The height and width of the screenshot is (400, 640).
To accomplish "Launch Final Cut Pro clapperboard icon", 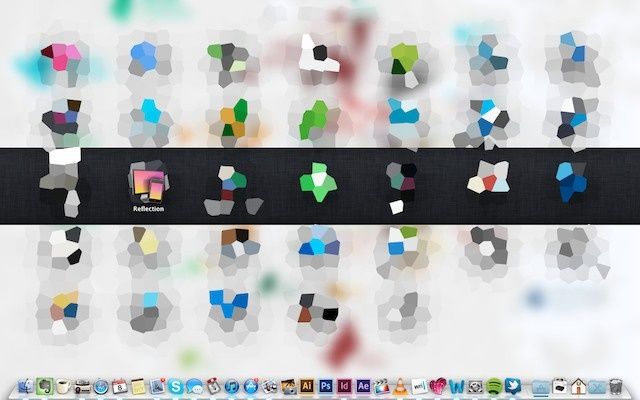I will [381, 386].
